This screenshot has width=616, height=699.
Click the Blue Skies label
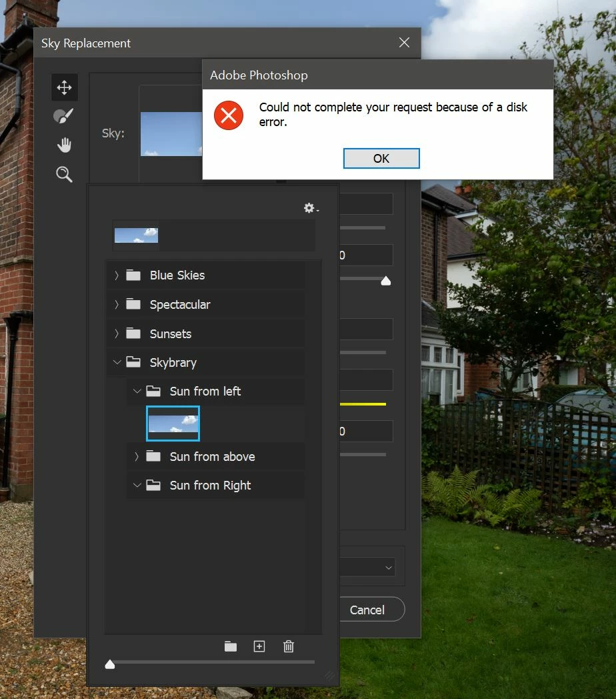tap(177, 275)
